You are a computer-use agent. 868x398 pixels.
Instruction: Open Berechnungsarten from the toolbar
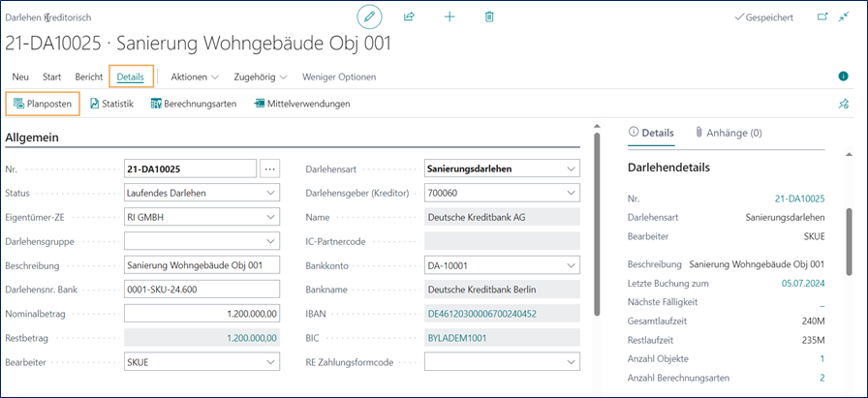tap(194, 104)
